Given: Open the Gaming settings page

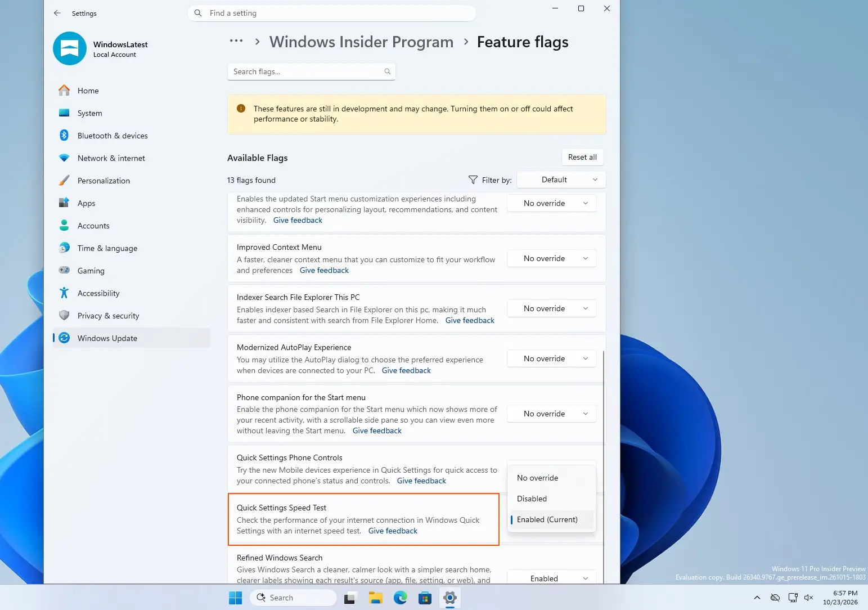Looking at the screenshot, I should [132, 271].
